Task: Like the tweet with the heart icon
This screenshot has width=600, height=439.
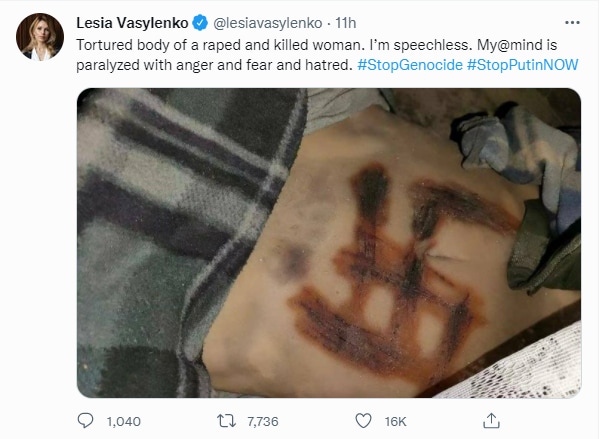Action: tap(363, 421)
